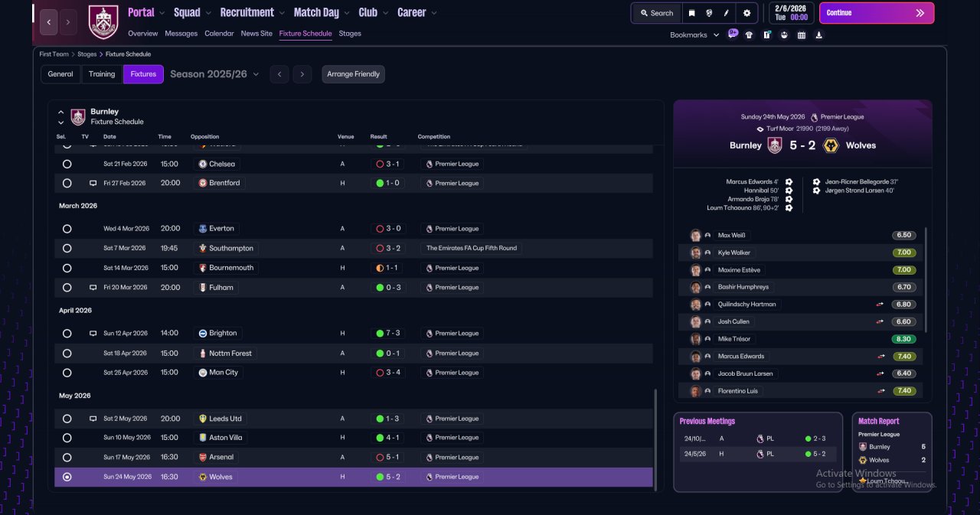
Task: Click the tactics board icon in bookmarks bar
Action: click(x=766, y=34)
